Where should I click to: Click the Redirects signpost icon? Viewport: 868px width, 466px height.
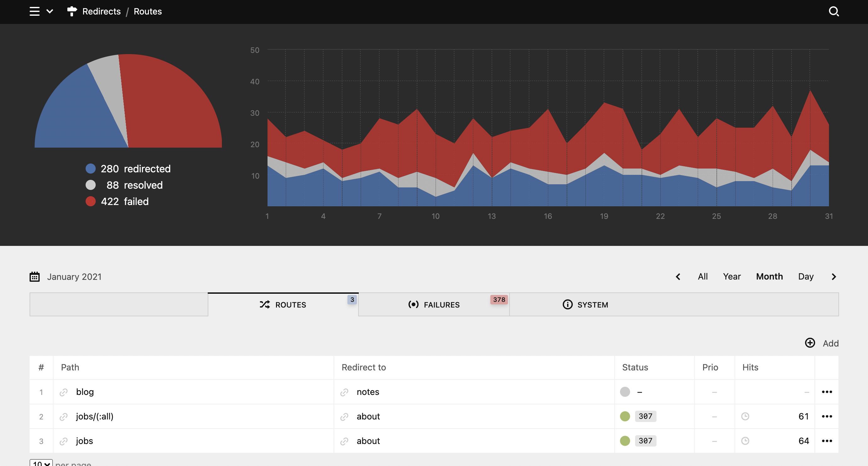click(72, 11)
